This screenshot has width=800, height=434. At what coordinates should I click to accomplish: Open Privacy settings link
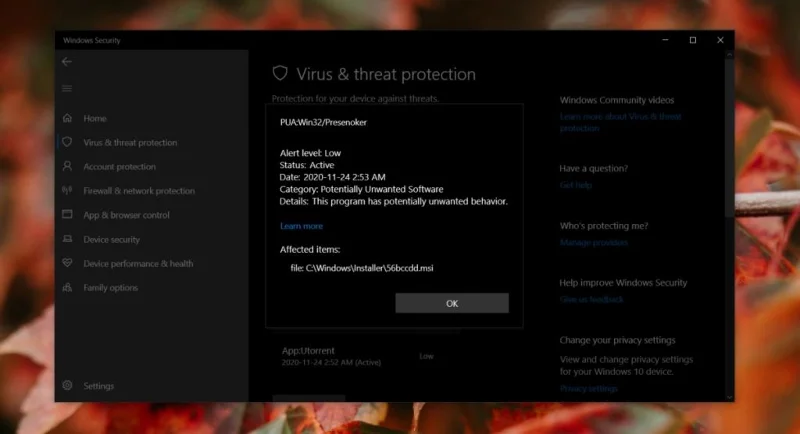[588, 389]
